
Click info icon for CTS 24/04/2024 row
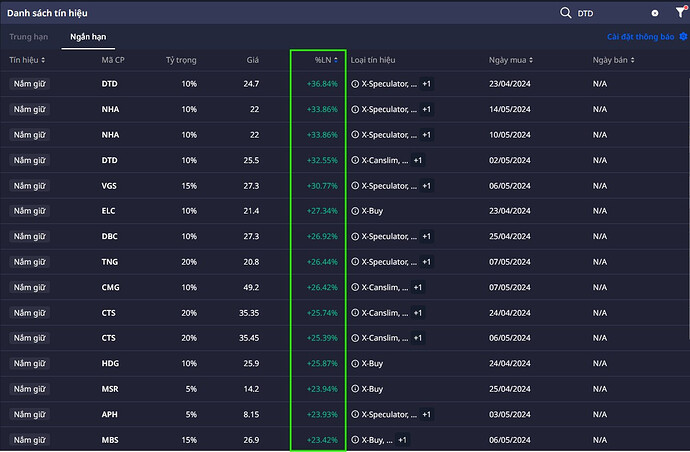coord(355,313)
